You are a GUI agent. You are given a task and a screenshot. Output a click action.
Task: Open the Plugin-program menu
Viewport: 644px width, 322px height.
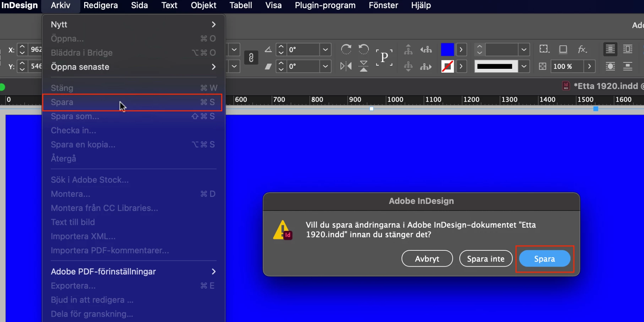[x=325, y=5]
